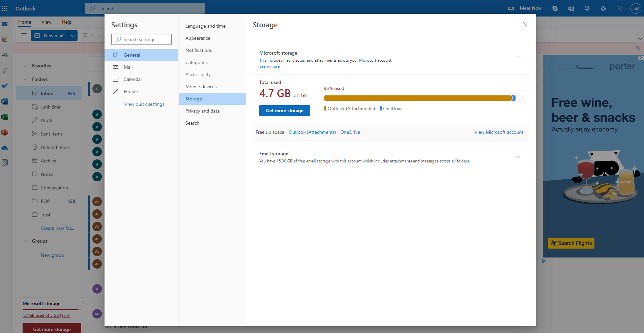Image resolution: width=644 pixels, height=333 pixels.
Task: Select Help ribbon tab
Action: 67,22
